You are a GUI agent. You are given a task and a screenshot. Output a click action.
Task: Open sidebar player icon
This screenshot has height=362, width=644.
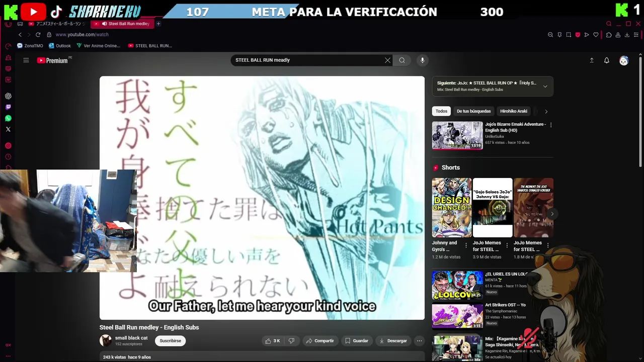8,146
